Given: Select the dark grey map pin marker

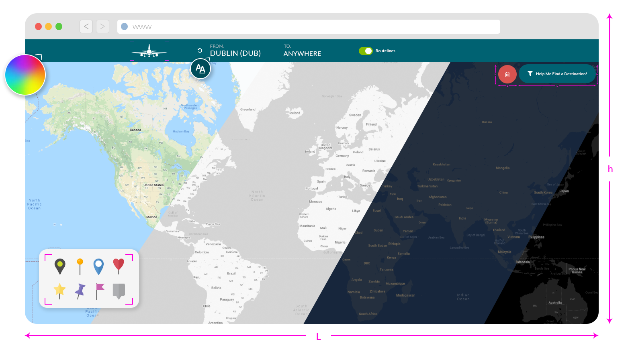Looking at the screenshot, I should point(60,266).
